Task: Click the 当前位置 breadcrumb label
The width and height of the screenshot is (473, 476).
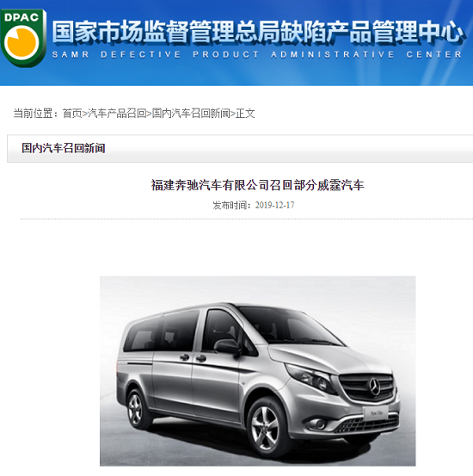Action: 33,114
